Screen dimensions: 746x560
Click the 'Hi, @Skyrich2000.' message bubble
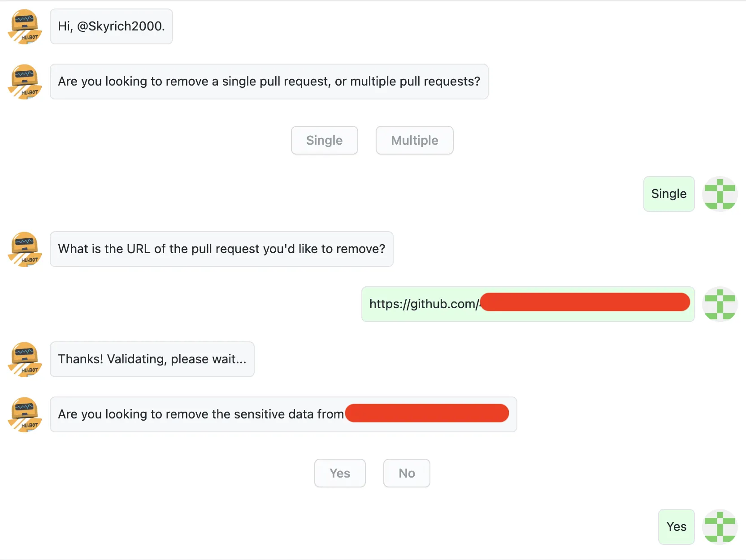[x=111, y=26]
